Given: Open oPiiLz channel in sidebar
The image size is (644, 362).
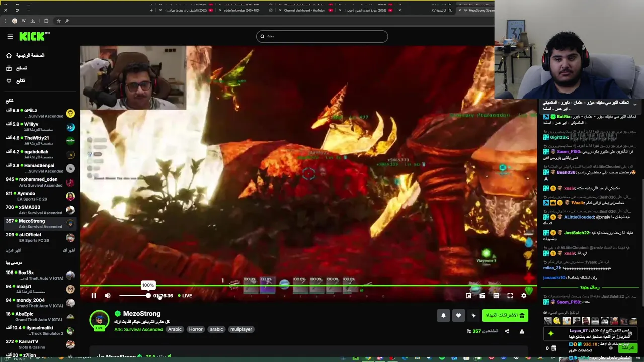Looking at the screenshot, I should tap(40, 113).
